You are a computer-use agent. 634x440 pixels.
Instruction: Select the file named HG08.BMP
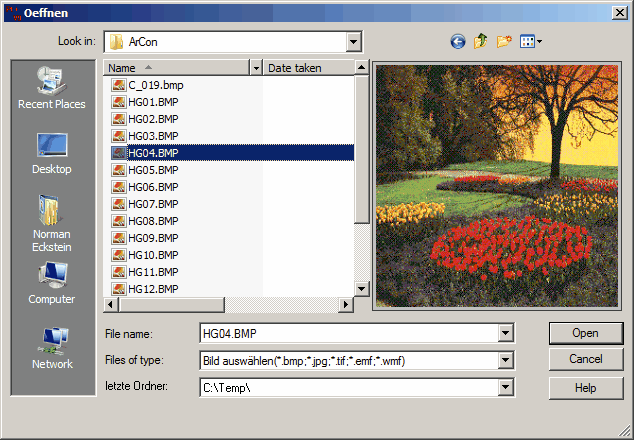click(x=153, y=221)
